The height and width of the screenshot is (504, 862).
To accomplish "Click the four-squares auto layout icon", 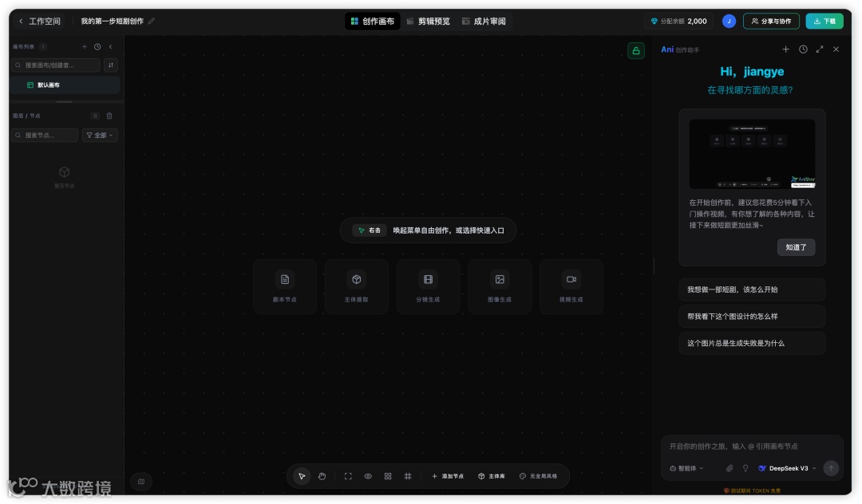I will pos(388,476).
